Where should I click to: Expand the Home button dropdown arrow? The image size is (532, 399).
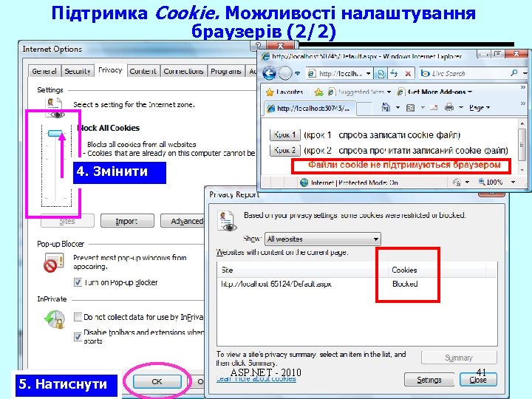[x=398, y=108]
